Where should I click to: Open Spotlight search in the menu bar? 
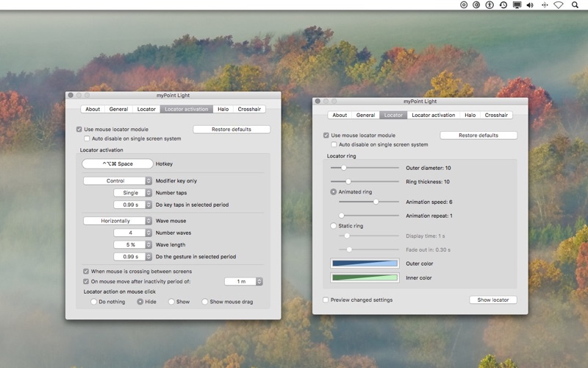pos(575,5)
